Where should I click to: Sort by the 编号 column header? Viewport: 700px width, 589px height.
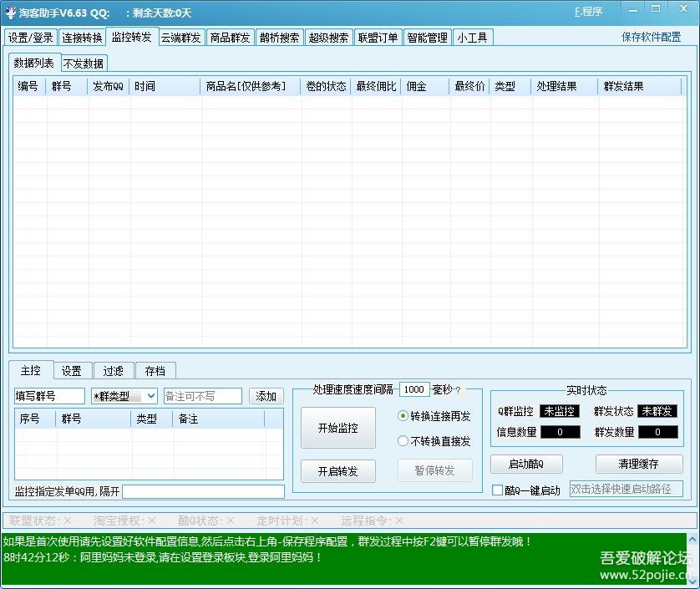[29, 86]
